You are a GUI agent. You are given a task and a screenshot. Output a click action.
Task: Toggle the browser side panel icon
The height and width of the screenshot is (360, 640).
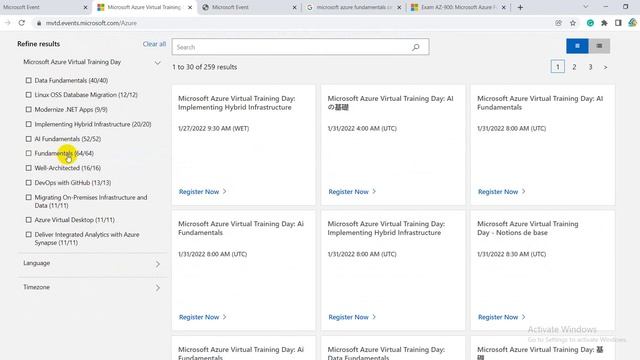[x=618, y=23]
